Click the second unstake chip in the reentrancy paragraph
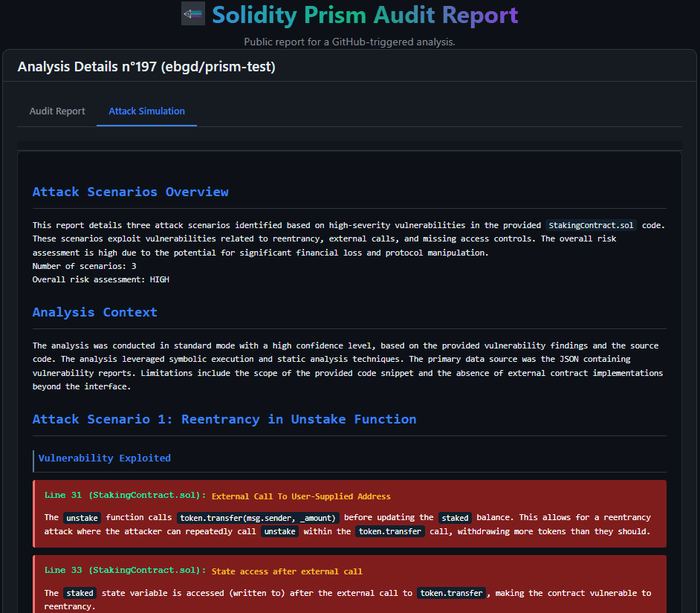 click(279, 531)
